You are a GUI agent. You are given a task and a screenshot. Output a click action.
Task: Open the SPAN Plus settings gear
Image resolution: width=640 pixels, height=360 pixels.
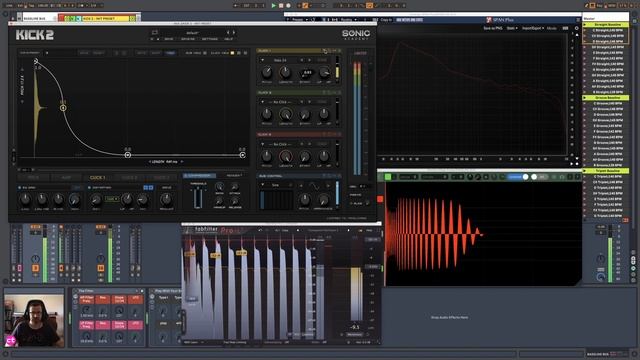point(576,29)
